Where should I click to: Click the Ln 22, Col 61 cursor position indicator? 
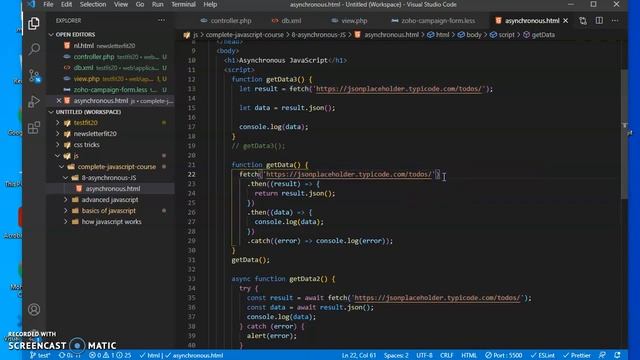359,356
